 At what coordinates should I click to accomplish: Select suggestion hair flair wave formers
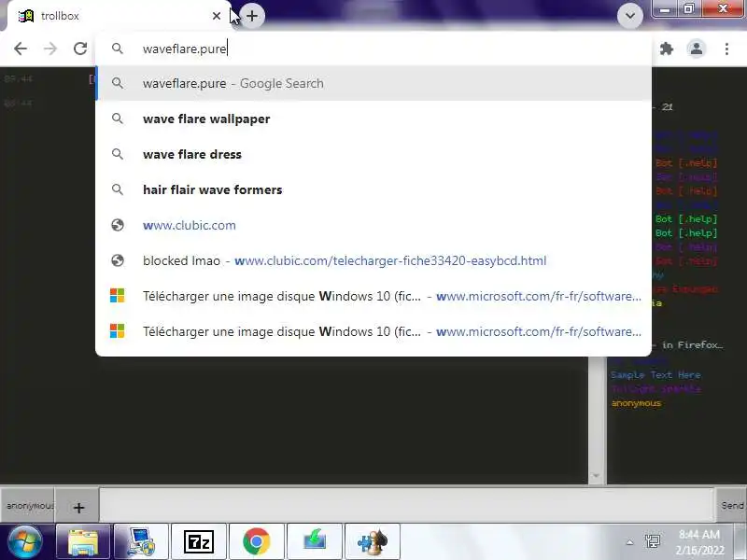373,189
